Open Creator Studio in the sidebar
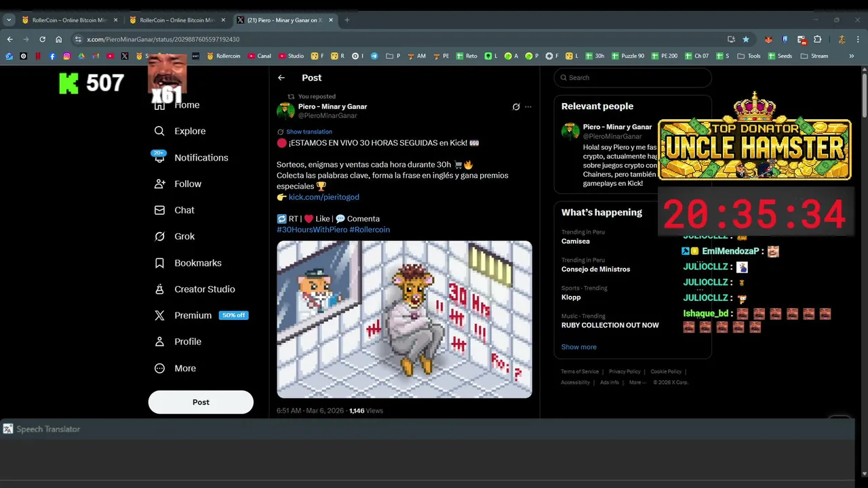Image resolution: width=868 pixels, height=488 pixels. pos(194,289)
